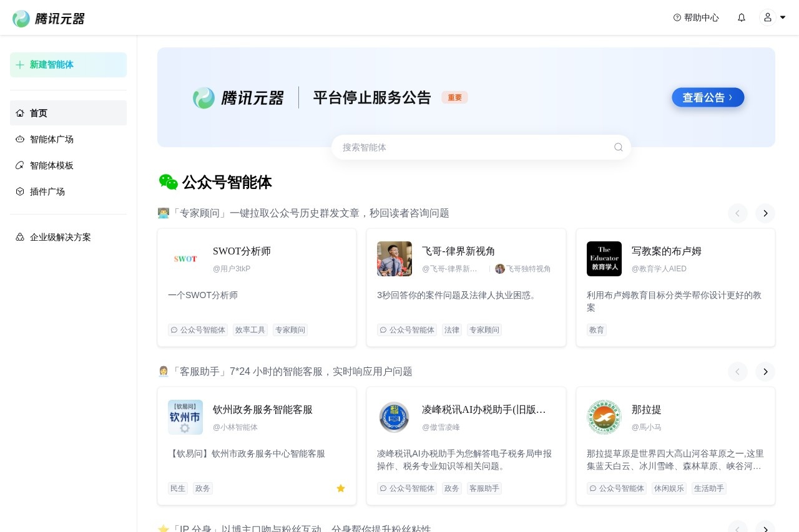The width and height of the screenshot is (799, 532).
Task: Show next cards in 客服助手 row
Action: (x=765, y=372)
